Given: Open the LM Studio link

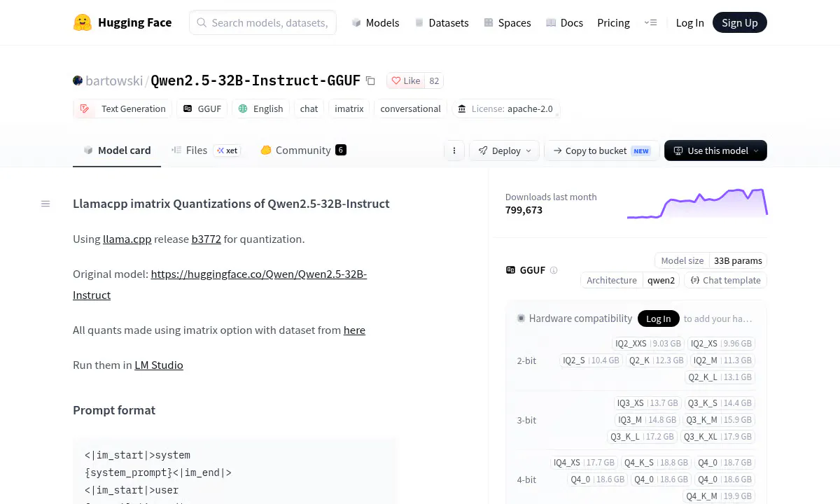Looking at the screenshot, I should tap(159, 365).
